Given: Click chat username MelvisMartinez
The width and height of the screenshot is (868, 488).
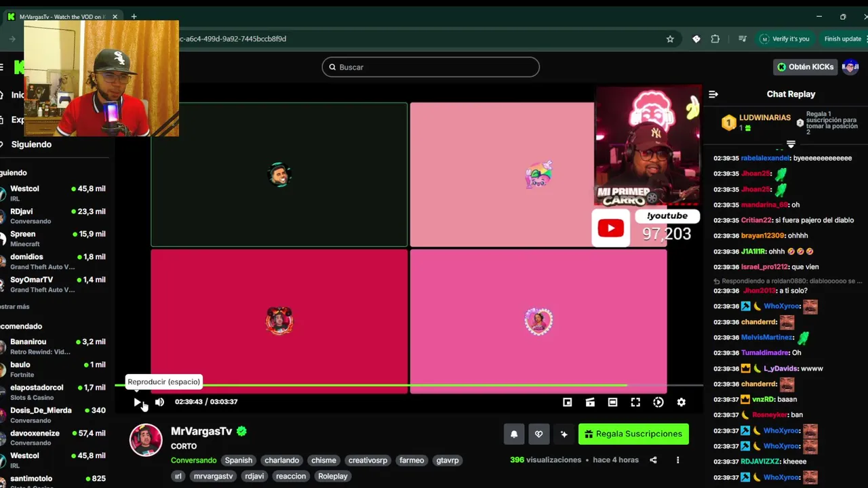Looking at the screenshot, I should pos(766,337).
